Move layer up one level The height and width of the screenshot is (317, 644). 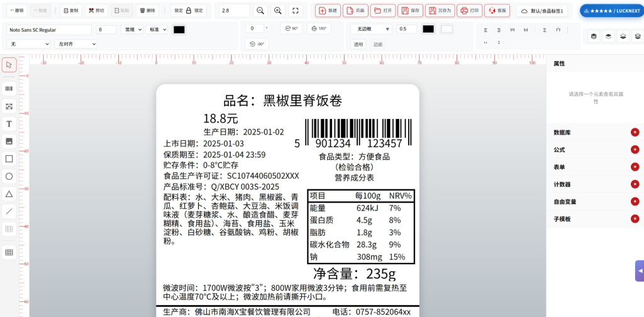point(608,36)
